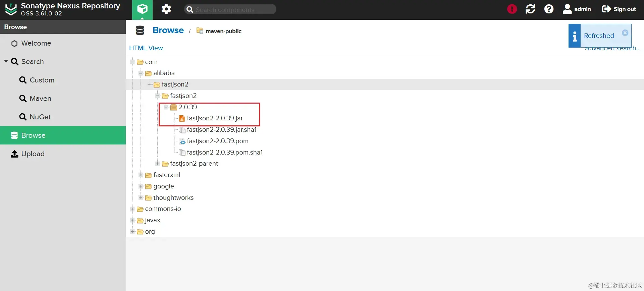Screen dimensions: 644x291
Task: Click the pom.sha1 document icon
Action: 182,153
